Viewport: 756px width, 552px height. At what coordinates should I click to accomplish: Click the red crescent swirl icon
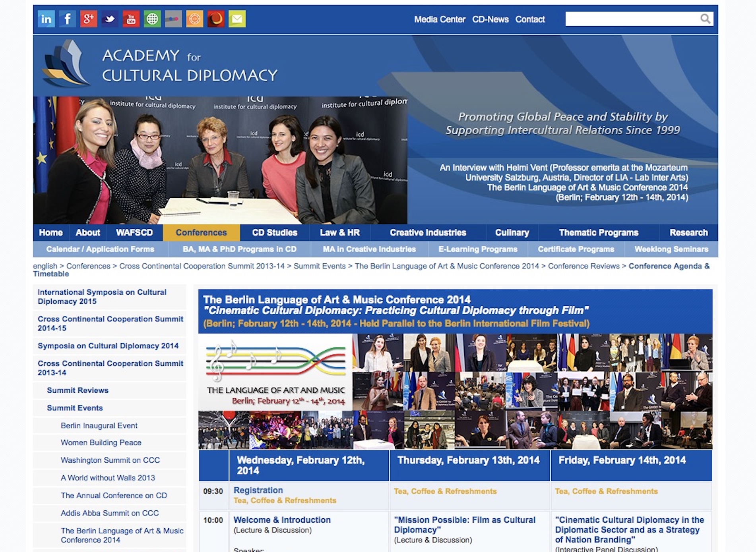coord(216,19)
